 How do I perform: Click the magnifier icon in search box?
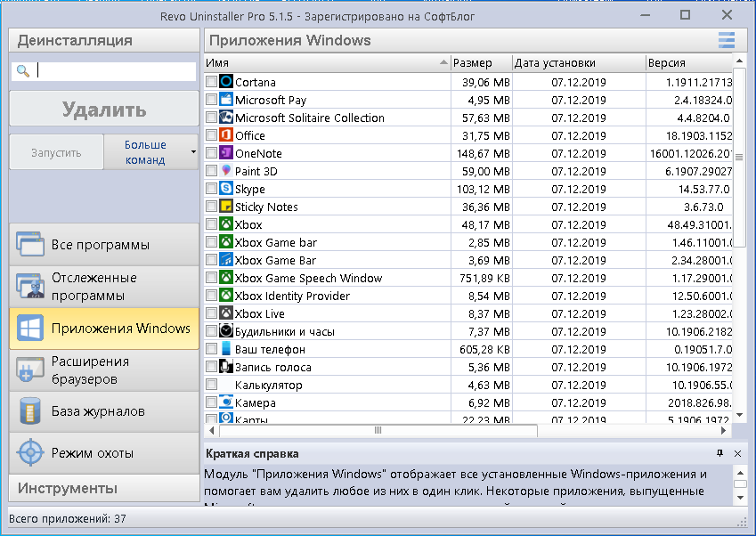click(22, 71)
